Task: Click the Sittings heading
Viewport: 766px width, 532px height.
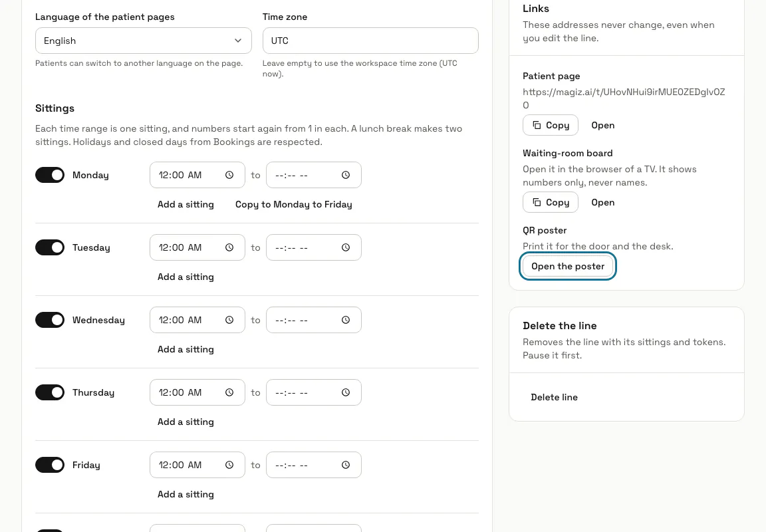Action: [x=55, y=108]
